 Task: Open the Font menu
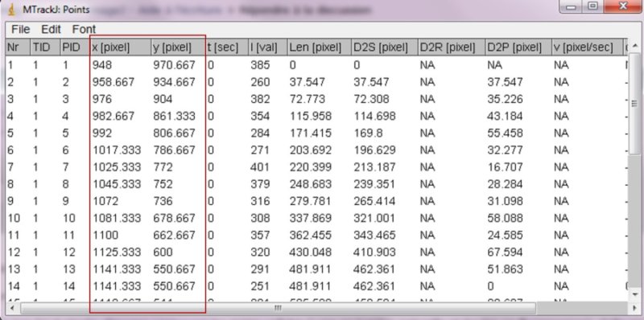click(x=84, y=30)
